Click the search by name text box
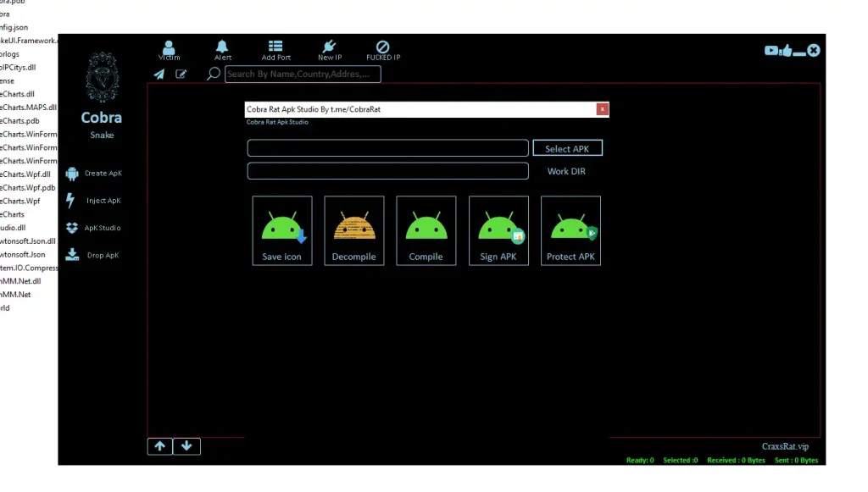868x492 pixels. [x=303, y=75]
